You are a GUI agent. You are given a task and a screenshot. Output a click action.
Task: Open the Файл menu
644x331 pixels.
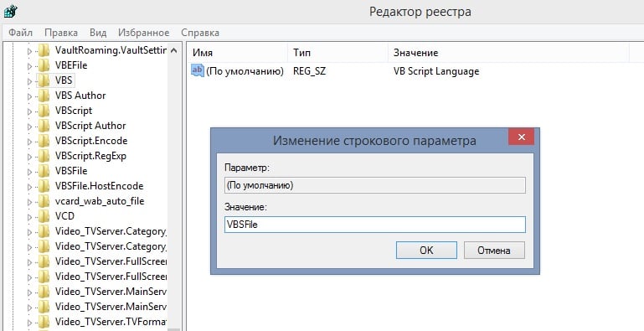pyautogui.click(x=21, y=33)
